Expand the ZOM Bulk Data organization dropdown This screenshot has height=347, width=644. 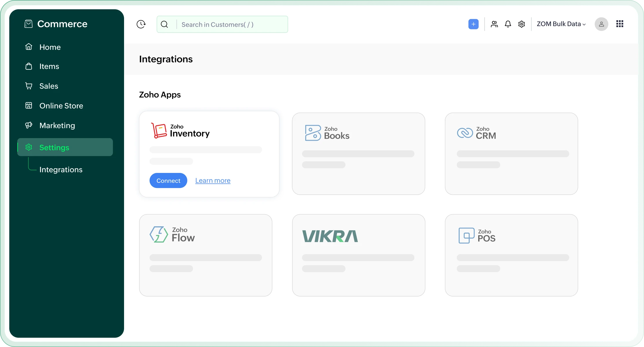tap(561, 24)
